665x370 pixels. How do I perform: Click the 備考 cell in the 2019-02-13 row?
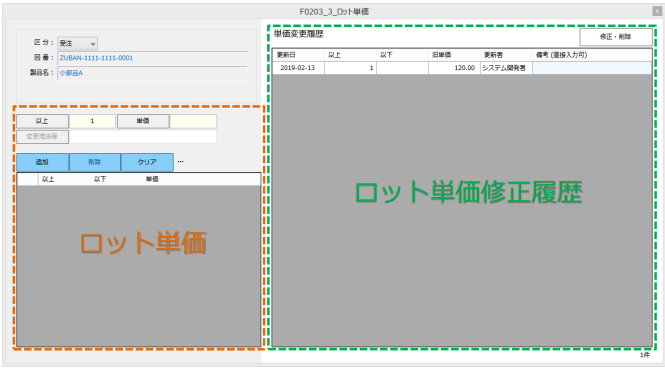(592, 68)
